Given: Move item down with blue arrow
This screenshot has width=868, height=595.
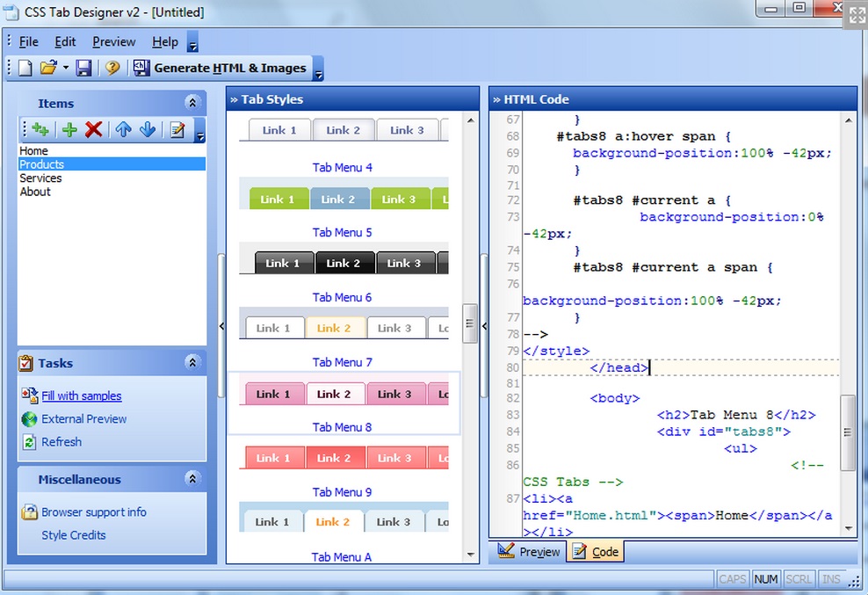Looking at the screenshot, I should [148, 130].
